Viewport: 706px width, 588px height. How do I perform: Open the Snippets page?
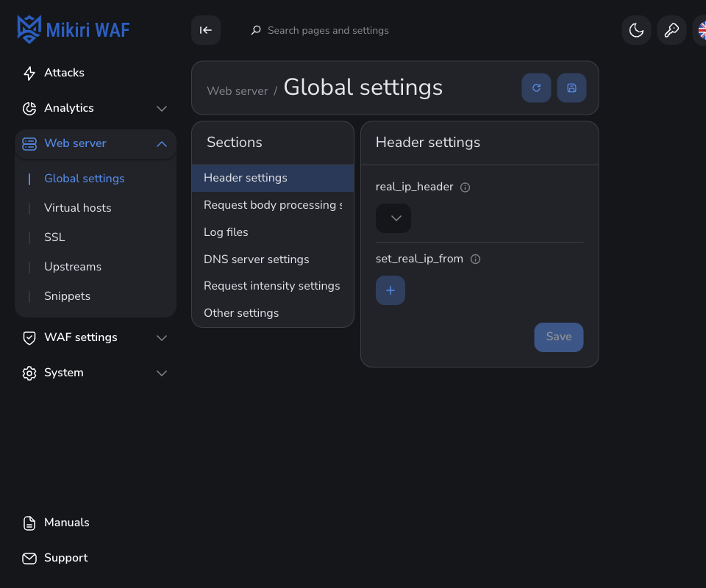tap(67, 296)
